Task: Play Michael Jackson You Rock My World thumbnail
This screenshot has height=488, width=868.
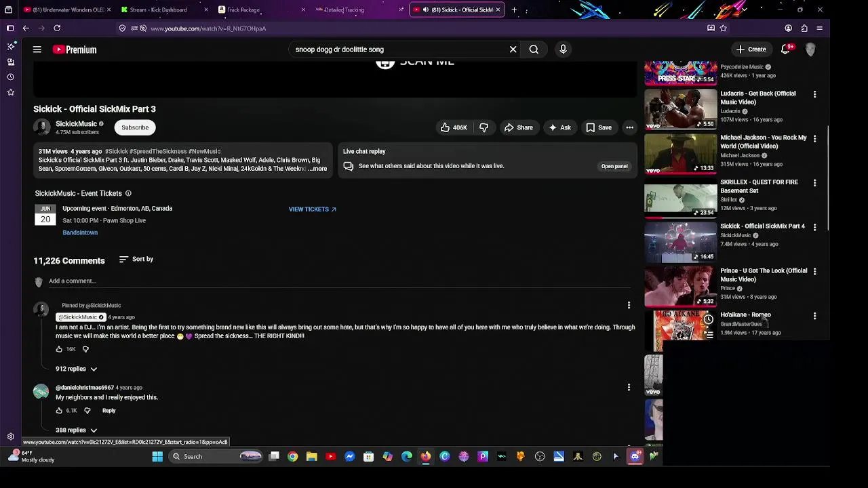Action: coord(680,152)
